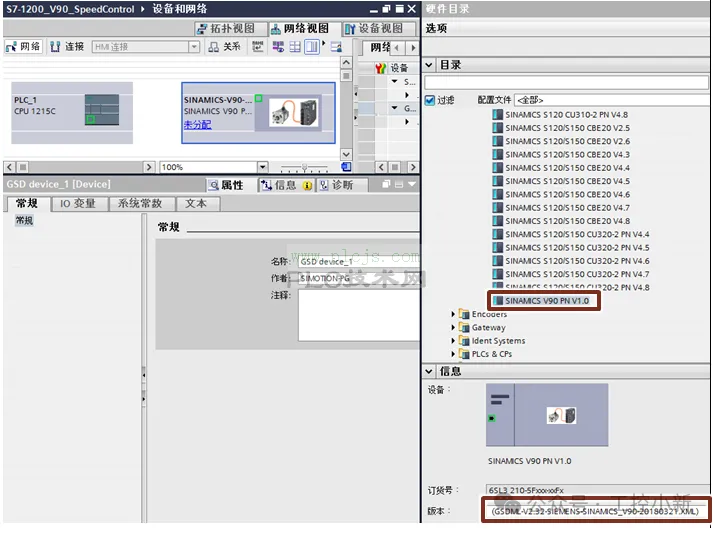Select the IO 变量 tab

[78, 203]
